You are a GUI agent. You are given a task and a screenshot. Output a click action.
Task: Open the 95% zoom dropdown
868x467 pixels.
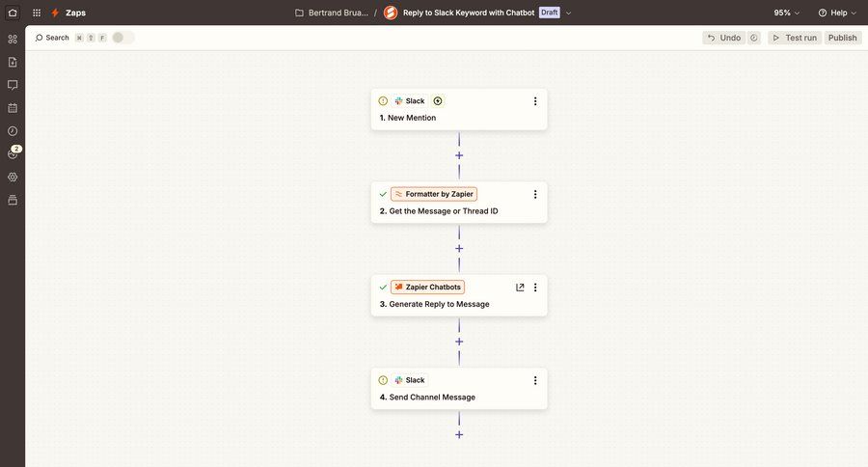787,13
